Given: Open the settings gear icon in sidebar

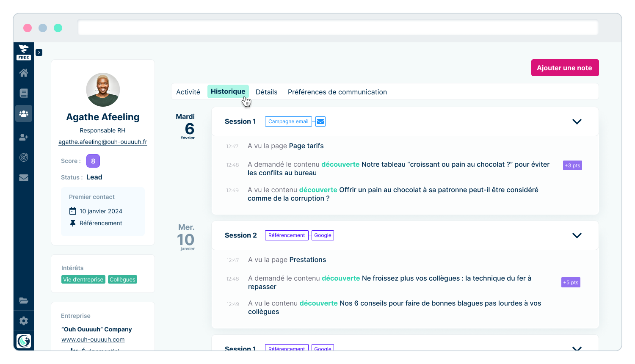Looking at the screenshot, I should click(24, 321).
